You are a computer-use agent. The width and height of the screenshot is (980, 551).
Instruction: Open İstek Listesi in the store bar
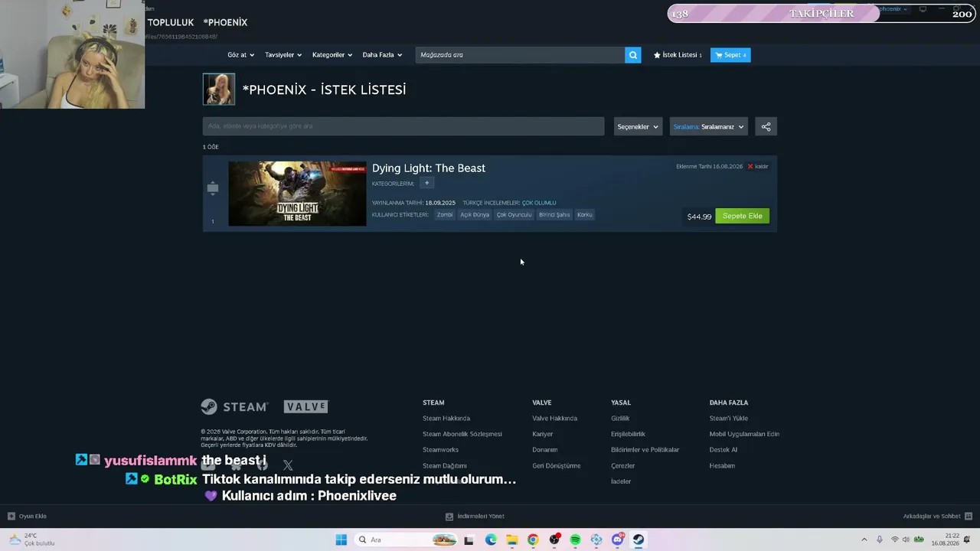coord(678,55)
